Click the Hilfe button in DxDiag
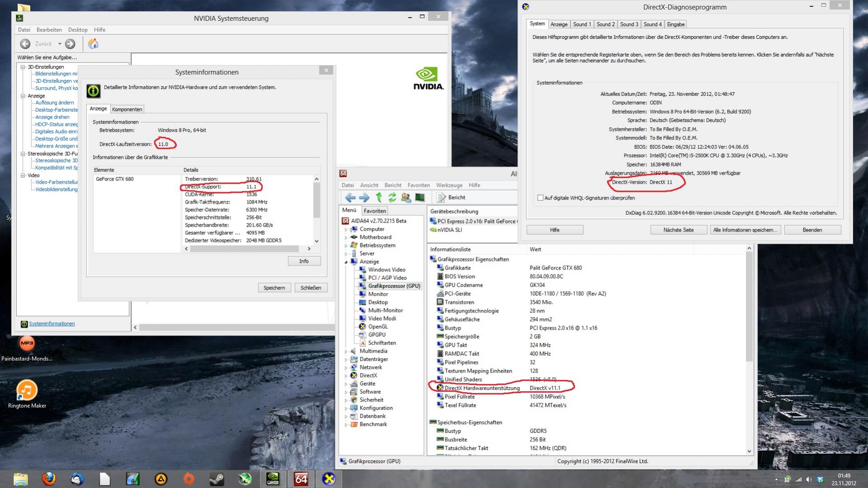The width and height of the screenshot is (868, 488). coord(555,230)
